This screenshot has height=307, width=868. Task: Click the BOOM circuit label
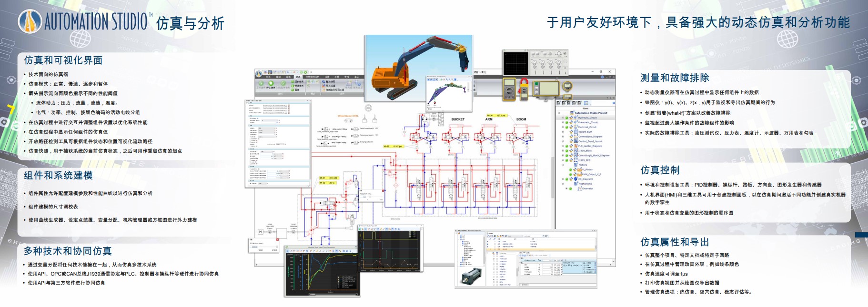coord(521,119)
